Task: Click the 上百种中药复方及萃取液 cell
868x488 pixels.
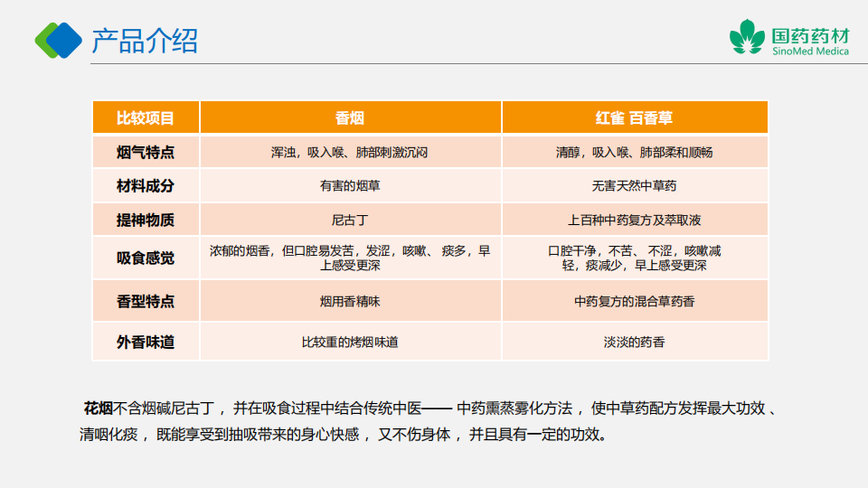Action: point(634,220)
